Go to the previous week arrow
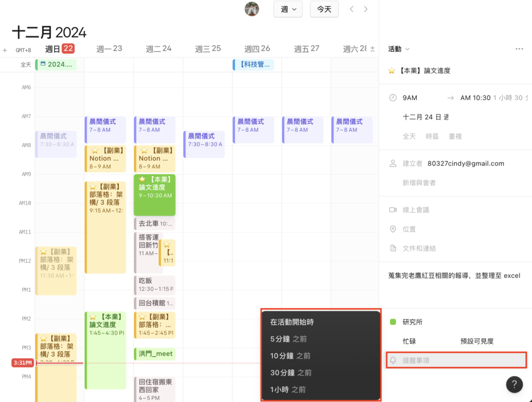This screenshot has height=402, width=532. (352, 9)
